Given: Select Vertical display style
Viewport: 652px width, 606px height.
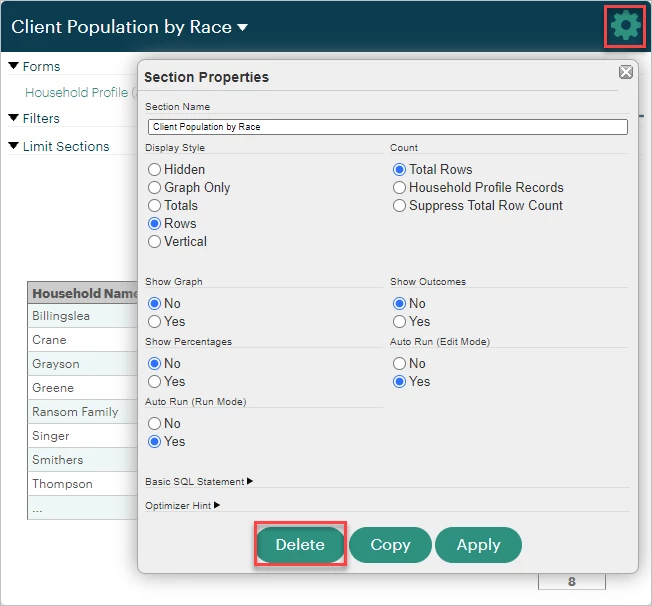Looking at the screenshot, I should click(154, 242).
